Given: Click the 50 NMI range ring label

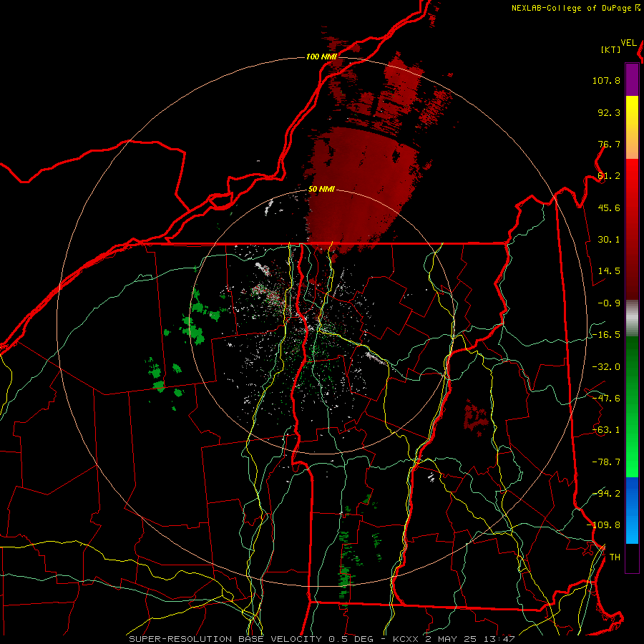Looking at the screenshot, I should point(321,189).
